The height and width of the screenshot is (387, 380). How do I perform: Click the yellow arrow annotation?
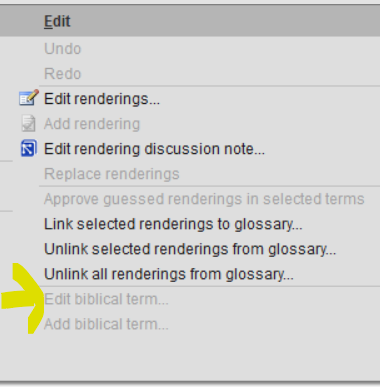[23, 298]
